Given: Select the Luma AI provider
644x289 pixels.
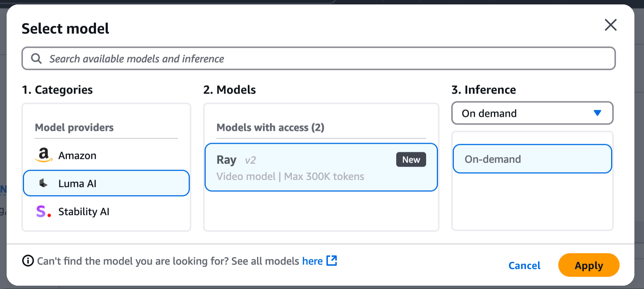Looking at the screenshot, I should click(x=106, y=183).
